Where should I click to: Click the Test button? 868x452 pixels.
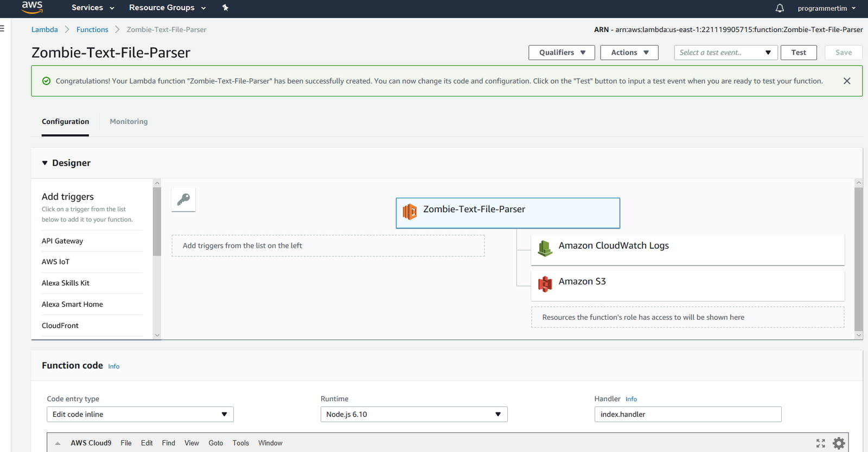(x=798, y=53)
